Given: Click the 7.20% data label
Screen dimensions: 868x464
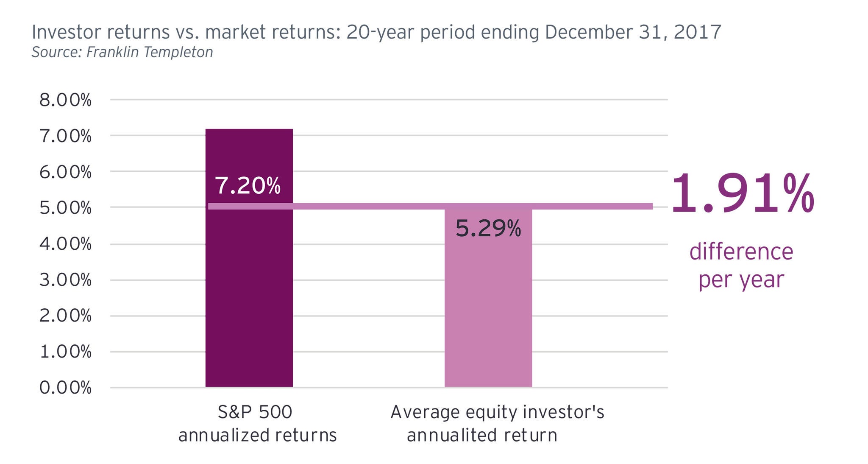Looking at the screenshot, I should 248,186.
